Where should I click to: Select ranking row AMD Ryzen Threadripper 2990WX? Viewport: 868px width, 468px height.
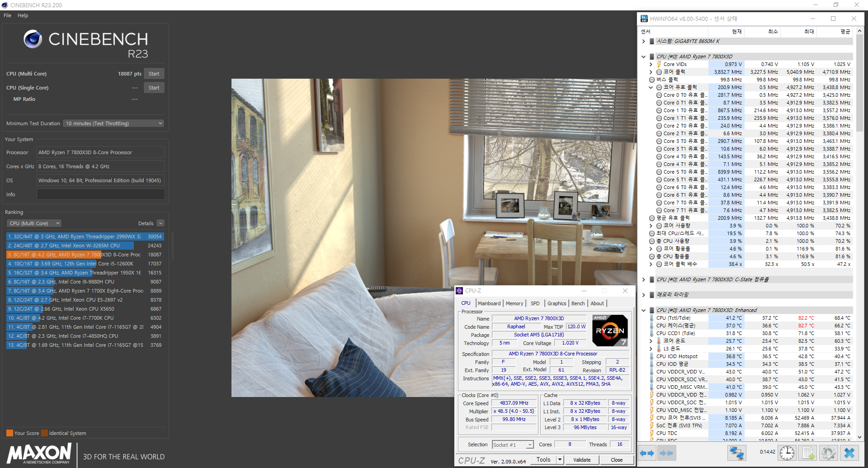(85, 236)
